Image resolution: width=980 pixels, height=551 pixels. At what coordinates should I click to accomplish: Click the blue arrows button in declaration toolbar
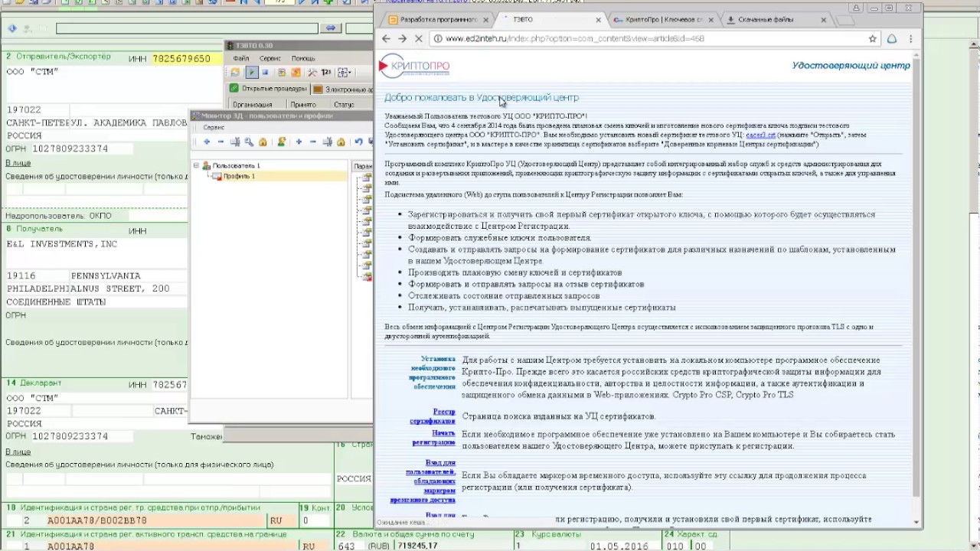click(x=330, y=28)
